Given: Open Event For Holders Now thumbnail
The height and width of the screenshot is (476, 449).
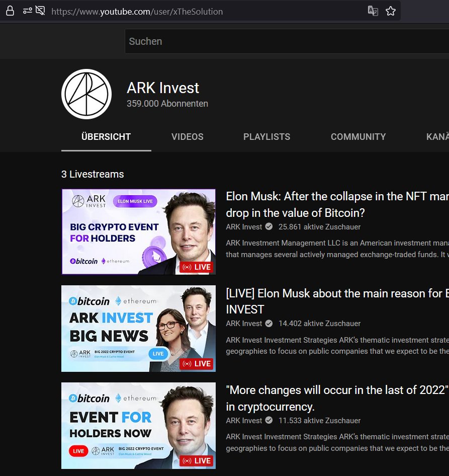Looking at the screenshot, I should 139,426.
